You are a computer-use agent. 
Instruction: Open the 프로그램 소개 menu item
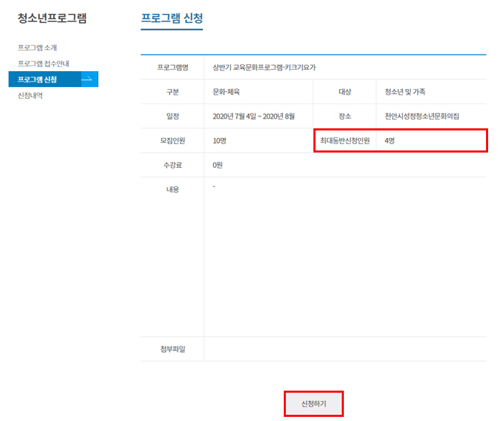tap(37, 48)
